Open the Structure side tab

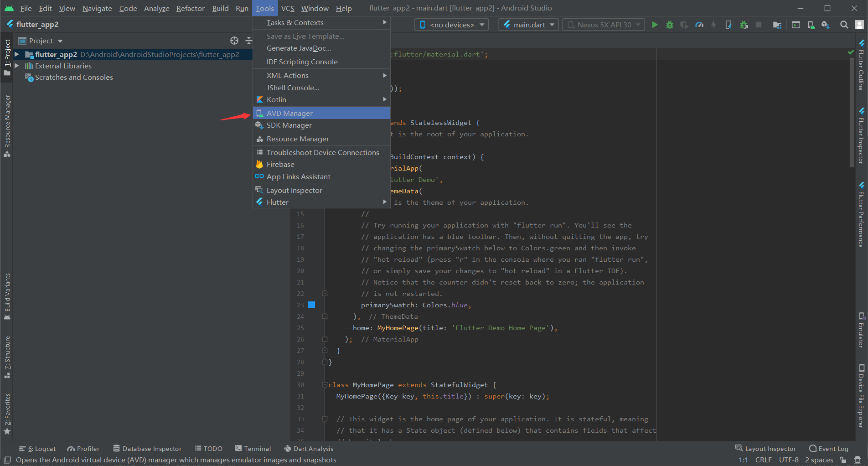pyautogui.click(x=7, y=357)
